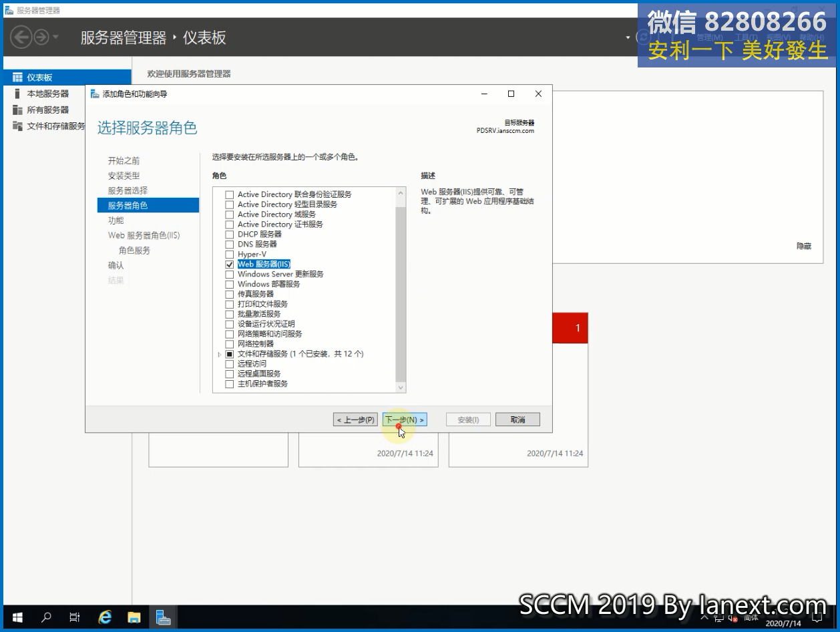Click the 上一步(P) button

click(356, 420)
